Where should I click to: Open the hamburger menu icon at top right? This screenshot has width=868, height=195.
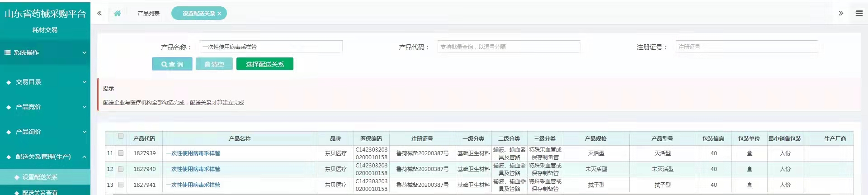[x=859, y=14]
